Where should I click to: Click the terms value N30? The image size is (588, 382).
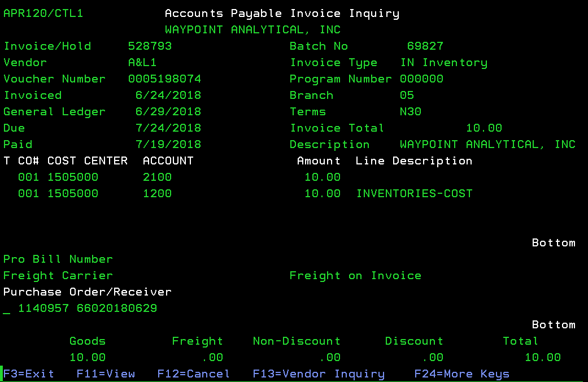coord(411,112)
